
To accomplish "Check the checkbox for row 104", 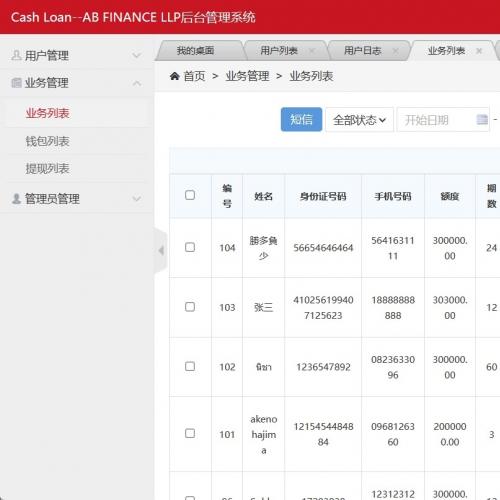I will pyautogui.click(x=190, y=247).
